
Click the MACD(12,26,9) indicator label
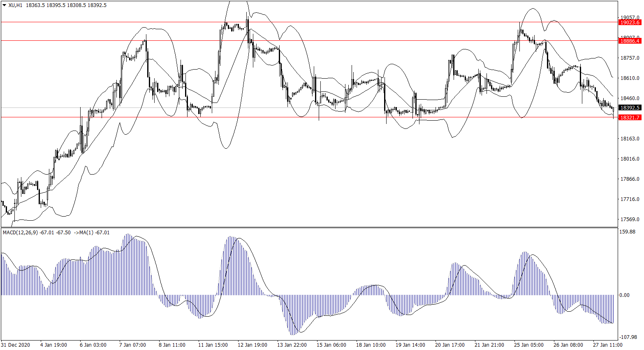[x=20, y=233]
